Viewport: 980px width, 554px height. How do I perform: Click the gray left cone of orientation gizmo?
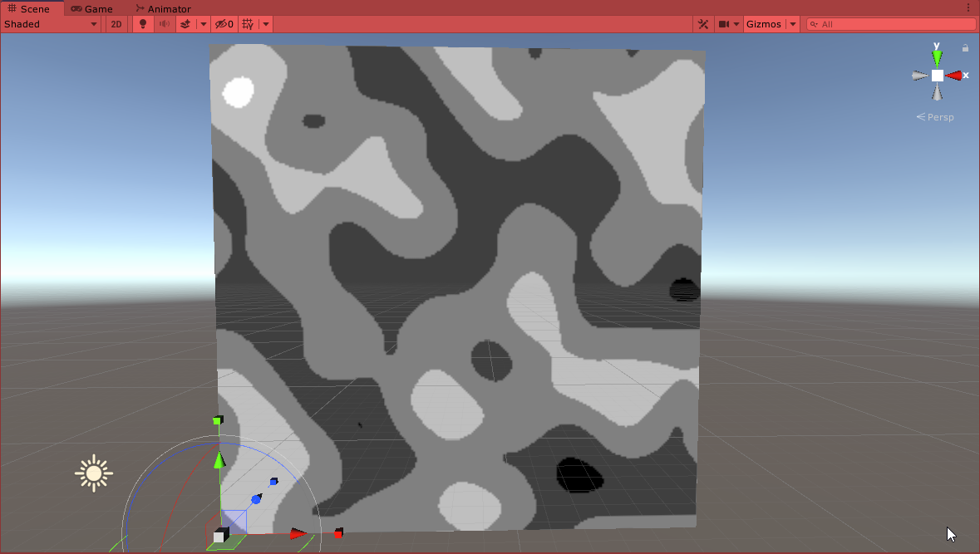pyautogui.click(x=920, y=76)
